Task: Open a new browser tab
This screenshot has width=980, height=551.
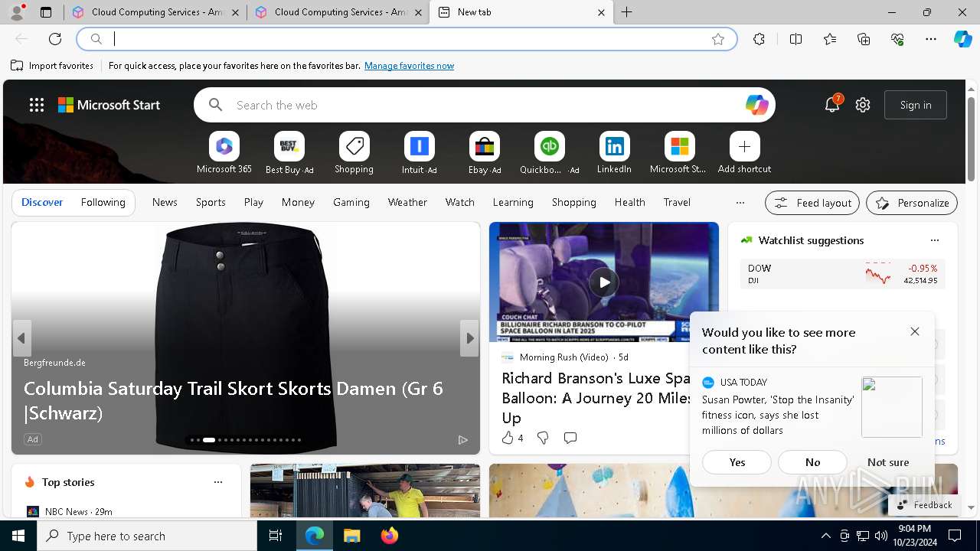Action: [626, 12]
